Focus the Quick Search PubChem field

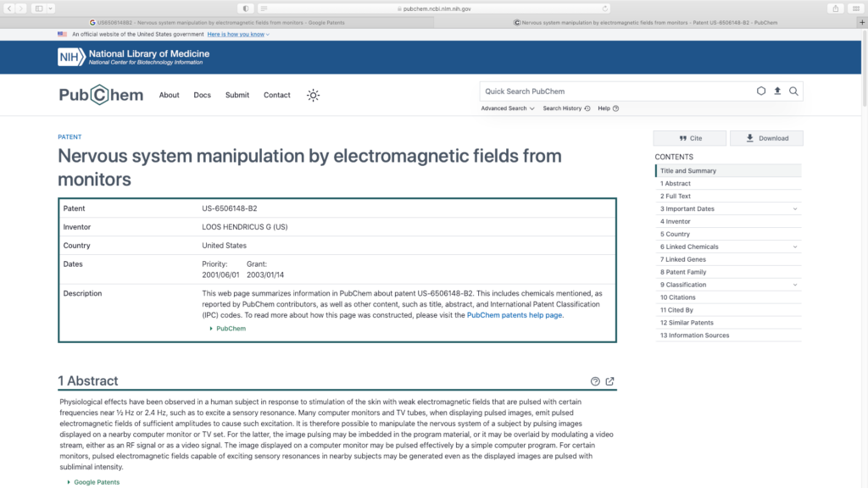pos(615,91)
